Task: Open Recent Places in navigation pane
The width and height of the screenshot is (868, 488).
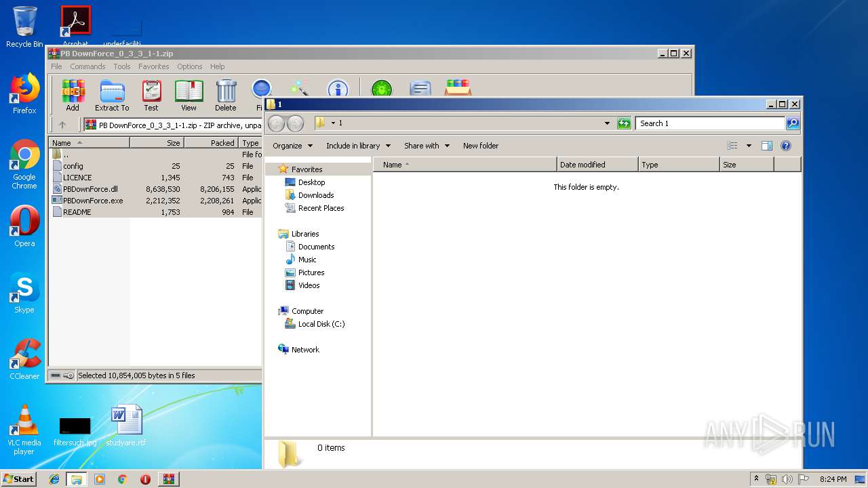Action: click(321, 208)
